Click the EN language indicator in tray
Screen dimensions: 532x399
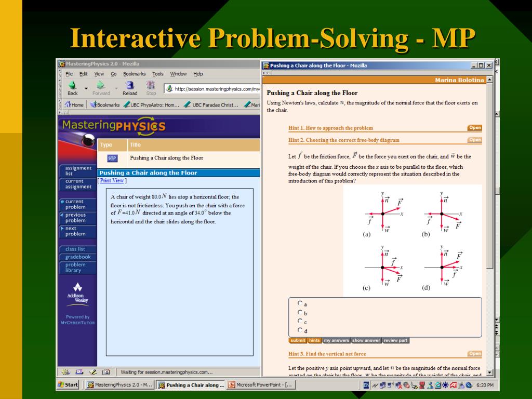coord(366,385)
